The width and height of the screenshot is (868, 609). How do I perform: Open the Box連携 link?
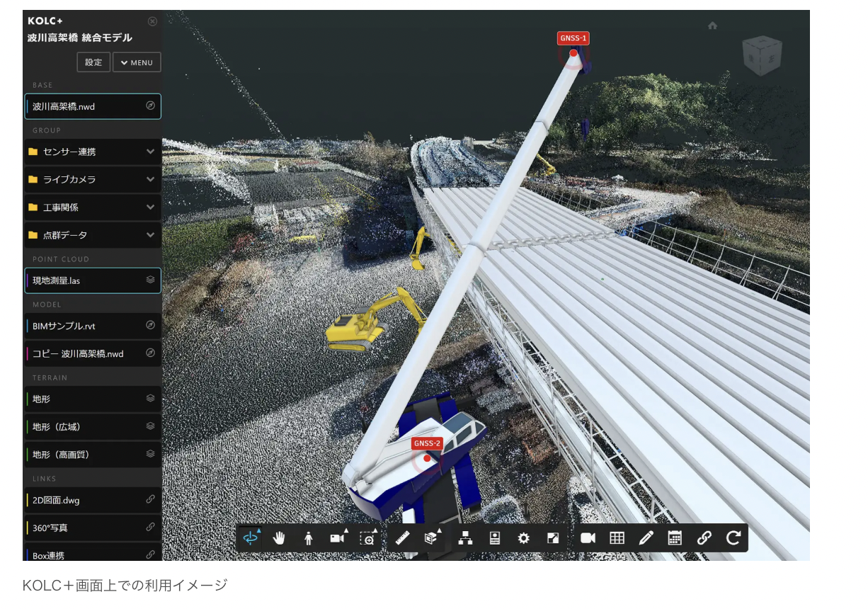[93, 552]
